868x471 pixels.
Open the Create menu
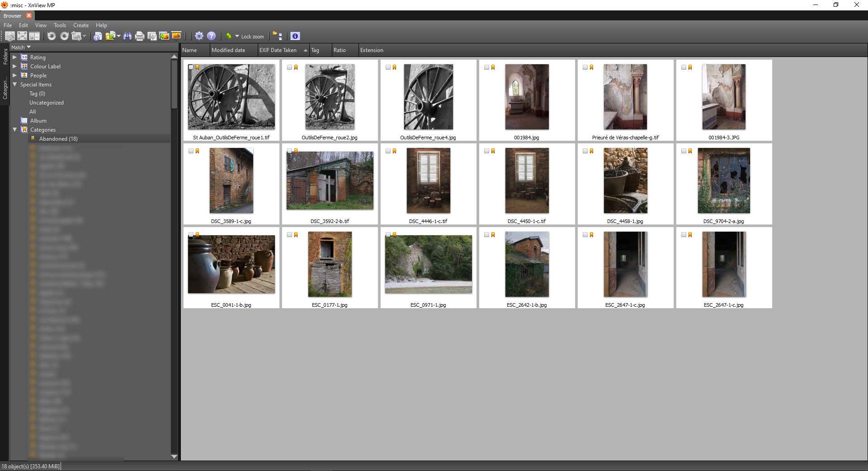pos(81,25)
